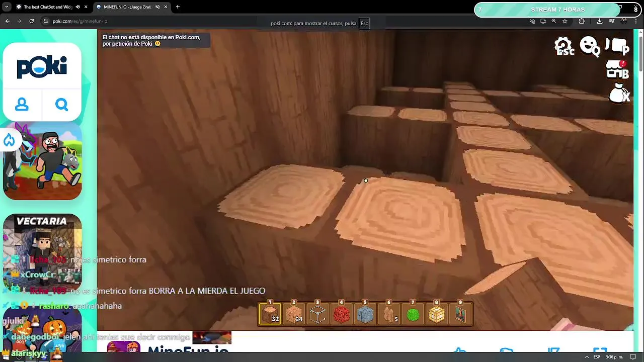The width and height of the screenshot is (644, 362).
Task: Click the Esc key hint in fullscreen notice
Action: click(364, 23)
